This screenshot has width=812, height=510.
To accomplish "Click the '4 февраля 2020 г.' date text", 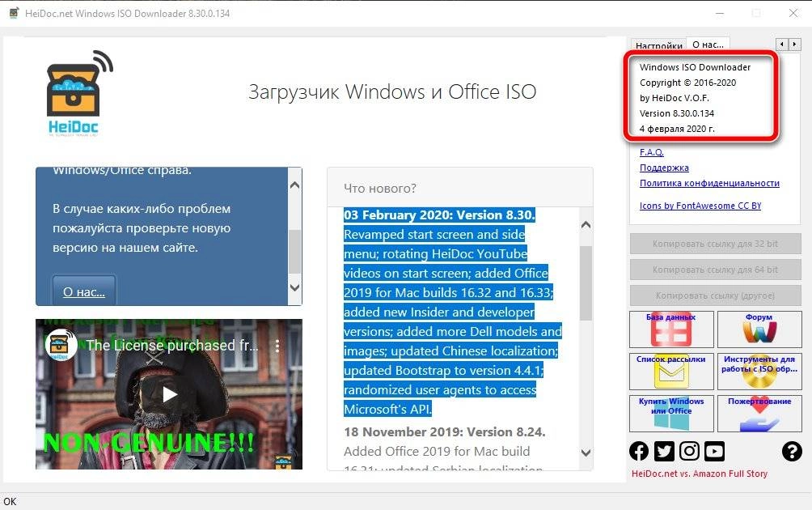I will [677, 129].
